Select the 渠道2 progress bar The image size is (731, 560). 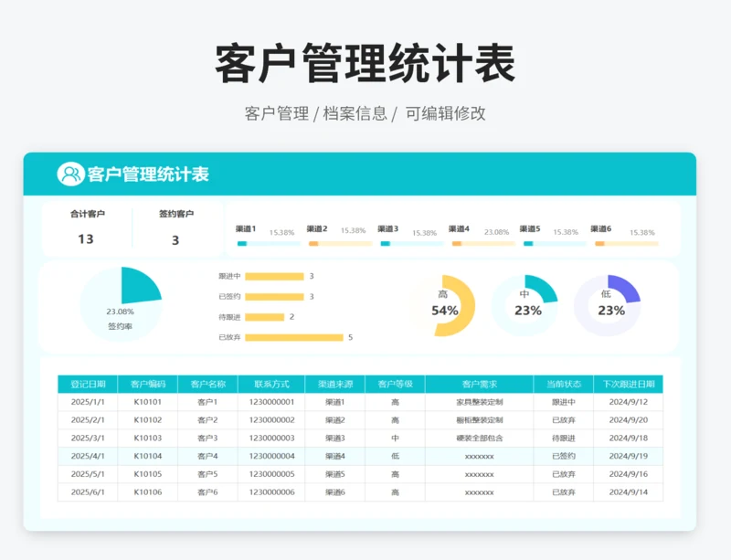tap(340, 243)
